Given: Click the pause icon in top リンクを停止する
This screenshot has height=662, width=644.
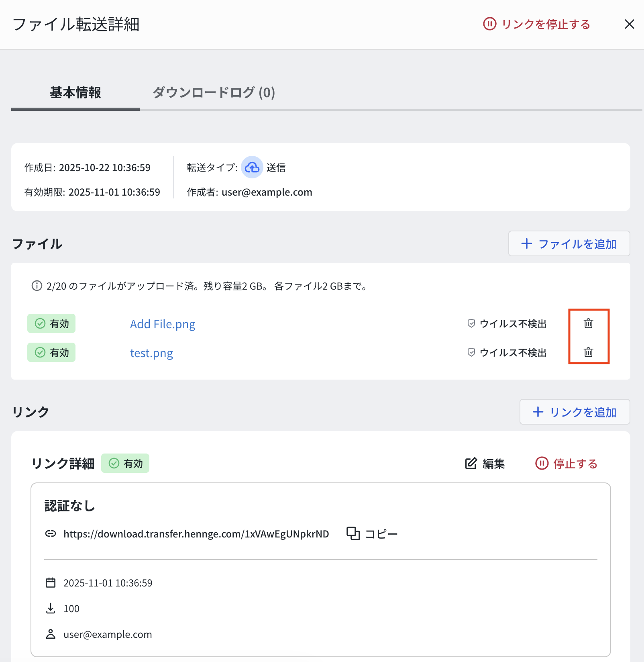Looking at the screenshot, I should [489, 24].
